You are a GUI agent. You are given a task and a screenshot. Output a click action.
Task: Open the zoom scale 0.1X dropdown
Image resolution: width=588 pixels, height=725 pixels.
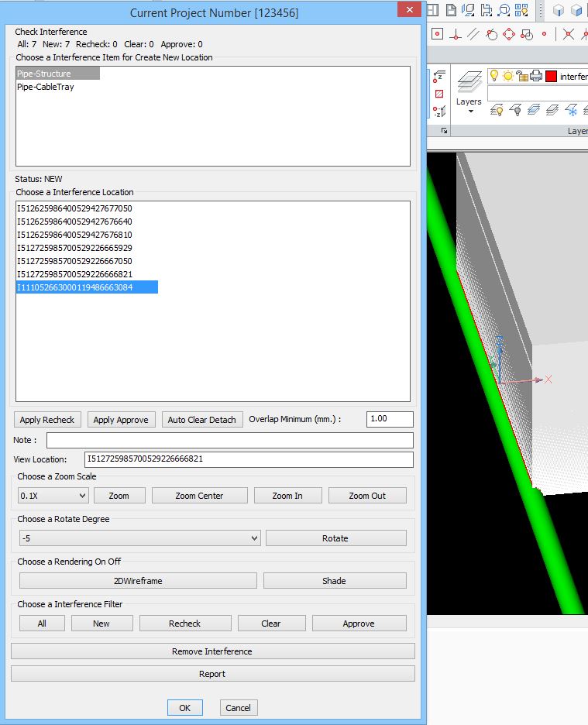click(53, 496)
